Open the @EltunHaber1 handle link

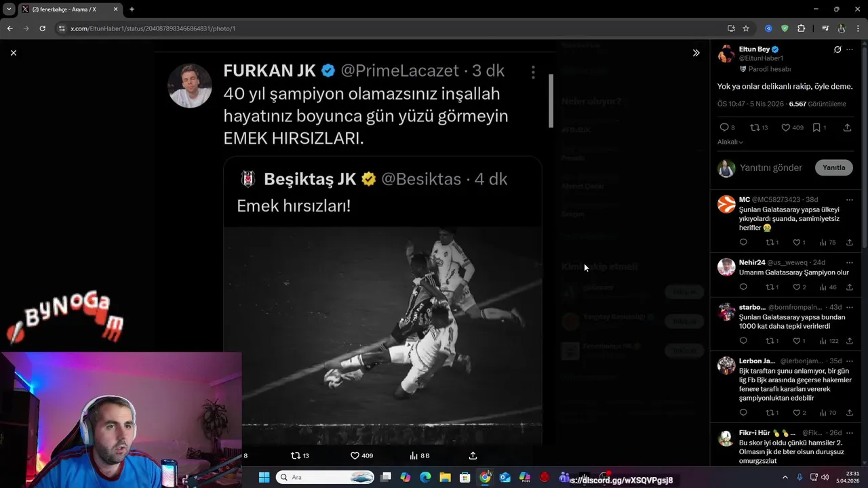761,58
